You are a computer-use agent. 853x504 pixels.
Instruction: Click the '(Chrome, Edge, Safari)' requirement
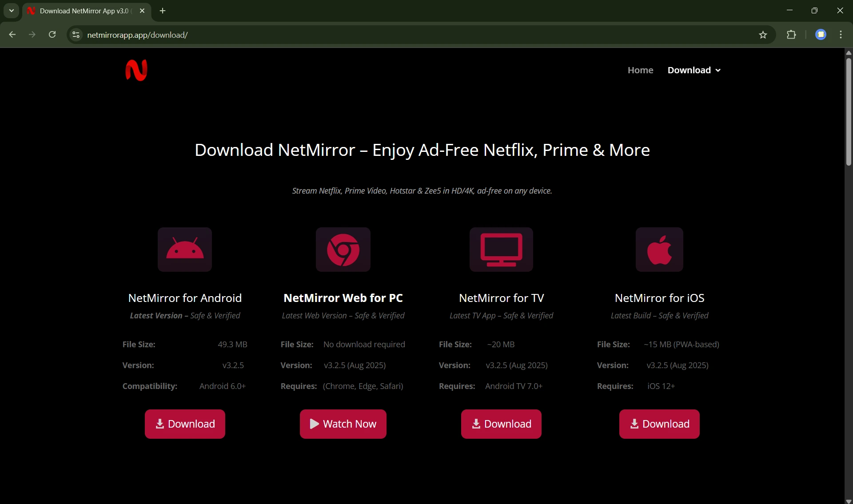pyautogui.click(x=363, y=386)
